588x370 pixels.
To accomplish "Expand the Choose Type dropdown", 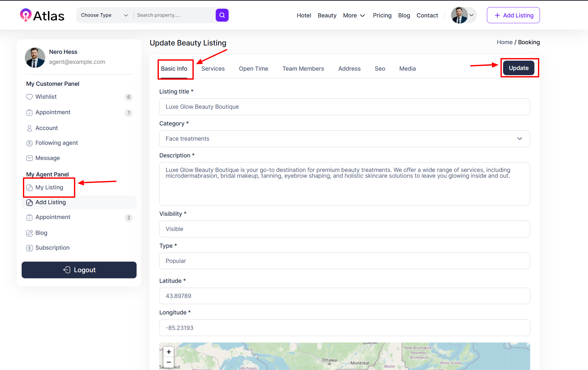I will [x=104, y=15].
